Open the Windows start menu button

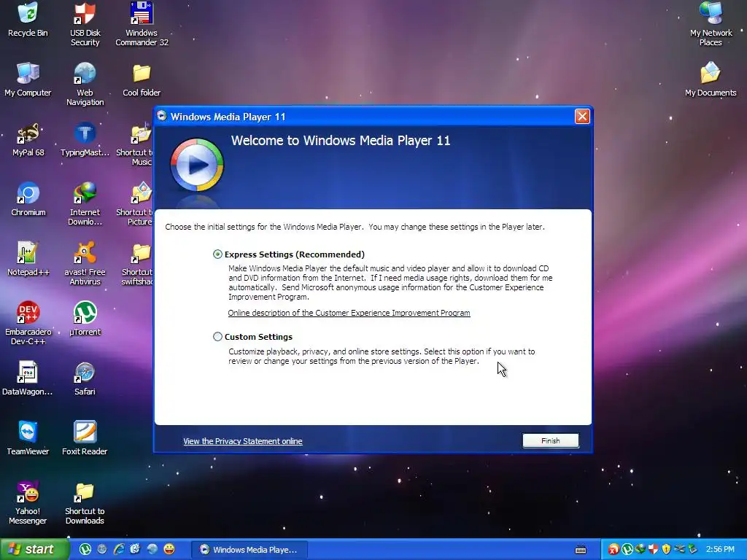(34, 549)
